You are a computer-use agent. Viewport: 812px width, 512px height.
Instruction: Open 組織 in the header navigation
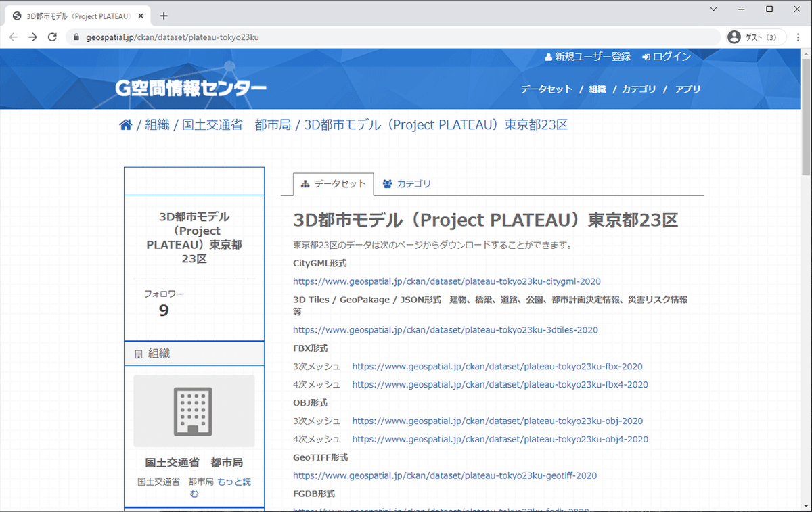[597, 89]
